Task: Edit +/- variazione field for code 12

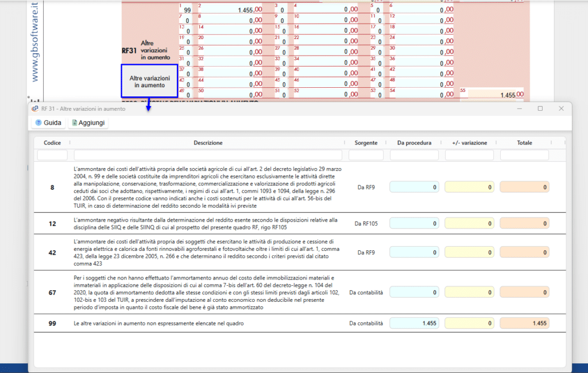Action: [x=469, y=223]
